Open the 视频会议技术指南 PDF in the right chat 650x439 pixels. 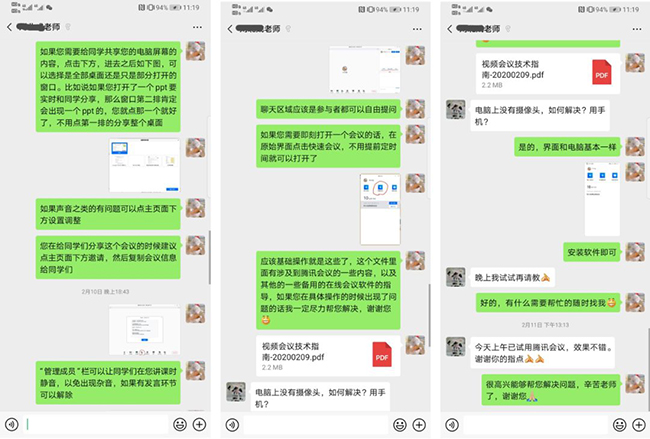[548, 73]
